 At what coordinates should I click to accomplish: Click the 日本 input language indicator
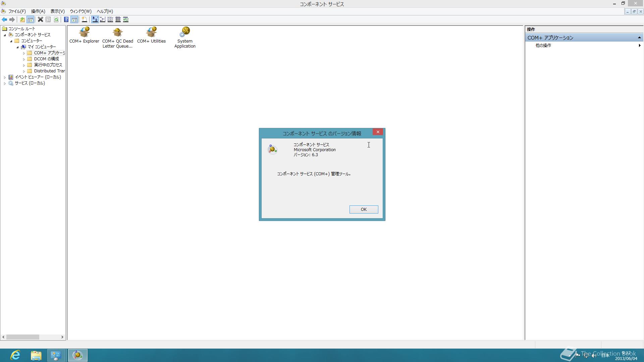tap(605, 355)
